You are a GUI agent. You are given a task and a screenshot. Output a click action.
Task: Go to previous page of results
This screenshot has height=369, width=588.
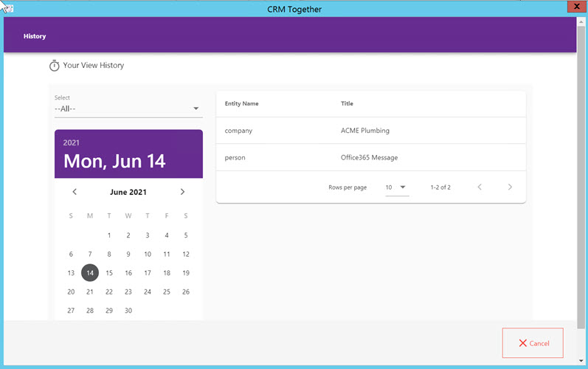[480, 187]
